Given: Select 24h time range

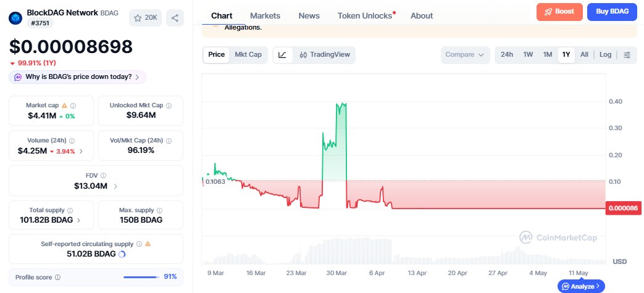Looking at the screenshot, I should click(507, 55).
